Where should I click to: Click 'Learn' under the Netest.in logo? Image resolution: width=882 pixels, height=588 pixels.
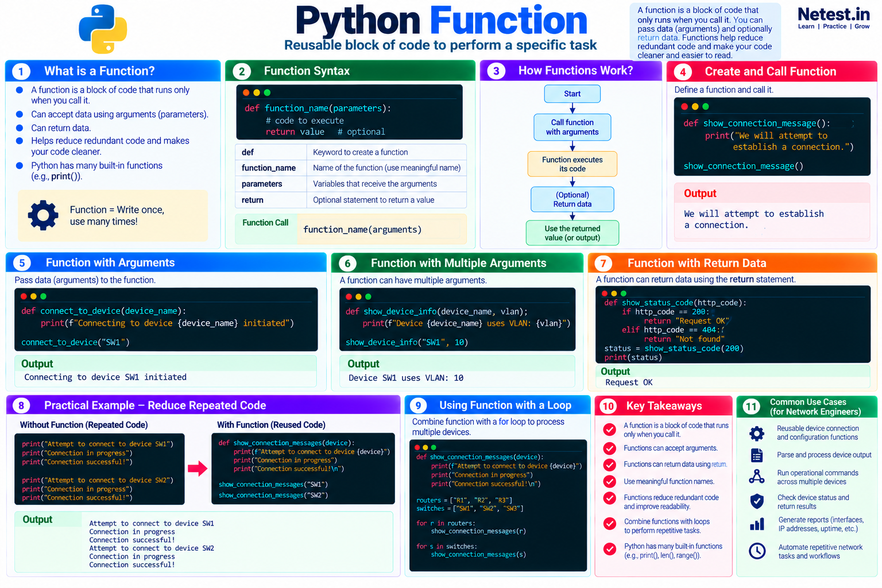tap(806, 26)
